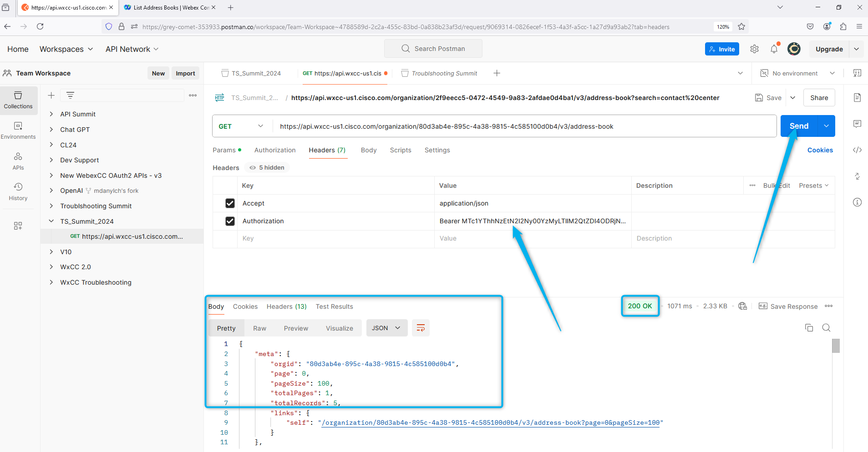Click the Share button
The height and width of the screenshot is (452, 868).
click(819, 98)
